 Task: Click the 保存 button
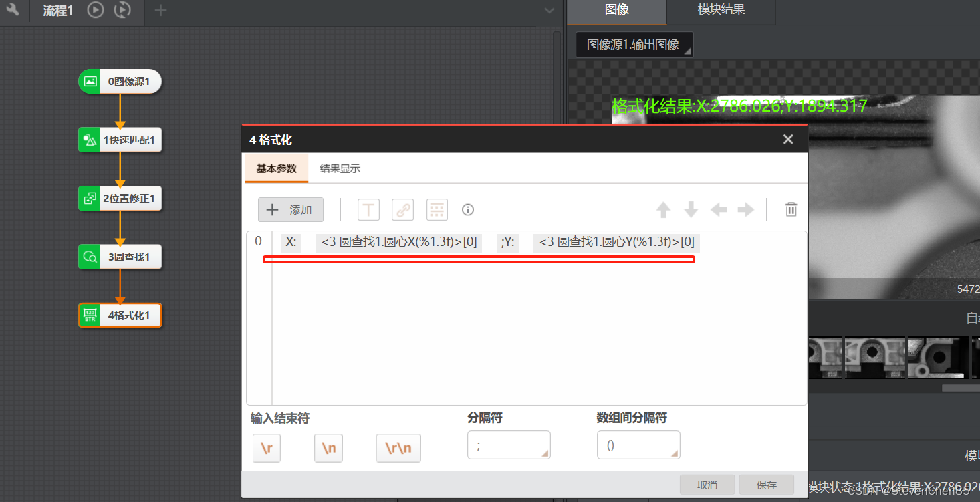click(x=767, y=485)
